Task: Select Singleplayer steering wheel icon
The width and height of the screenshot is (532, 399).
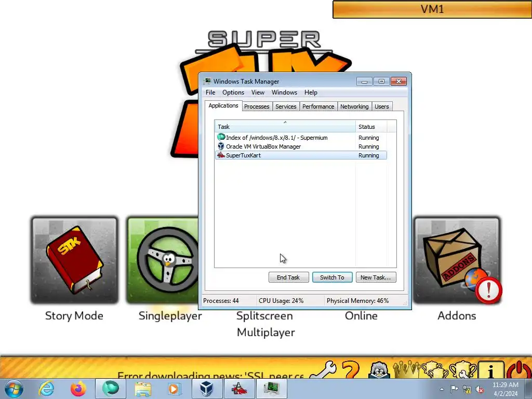Action: (x=163, y=260)
